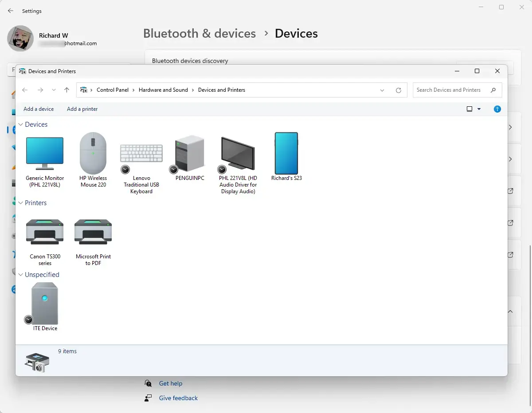This screenshot has height=413, width=532.
Task: Collapse the Devices group
Action: [21, 125]
